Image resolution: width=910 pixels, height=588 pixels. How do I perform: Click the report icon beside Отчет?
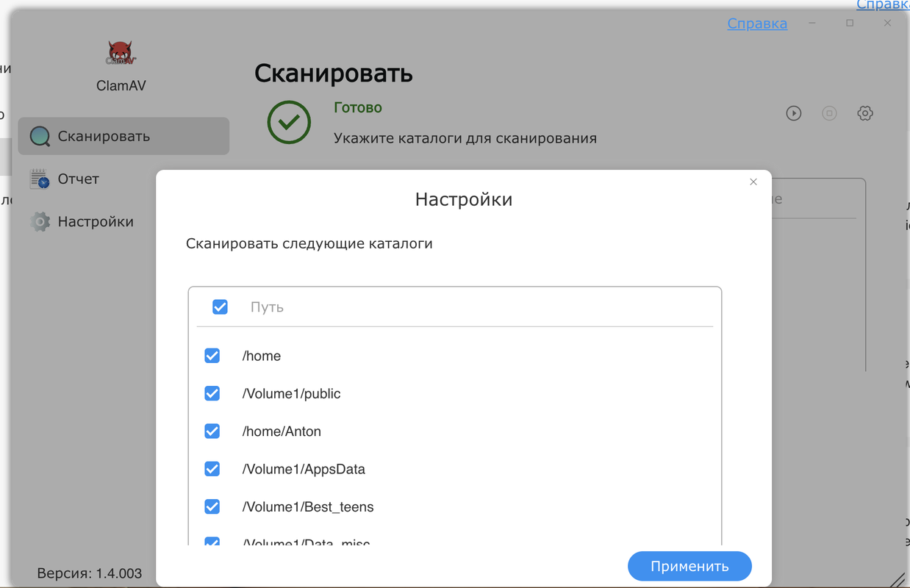click(x=40, y=179)
